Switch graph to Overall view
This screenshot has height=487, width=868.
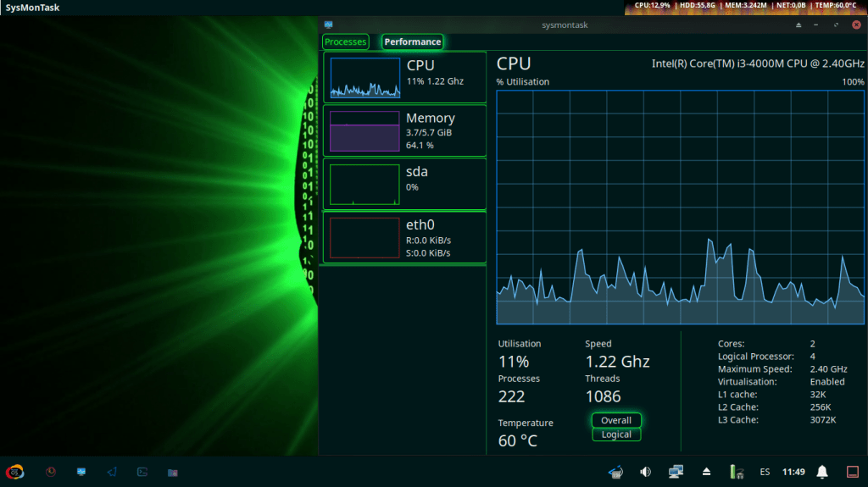tap(616, 420)
